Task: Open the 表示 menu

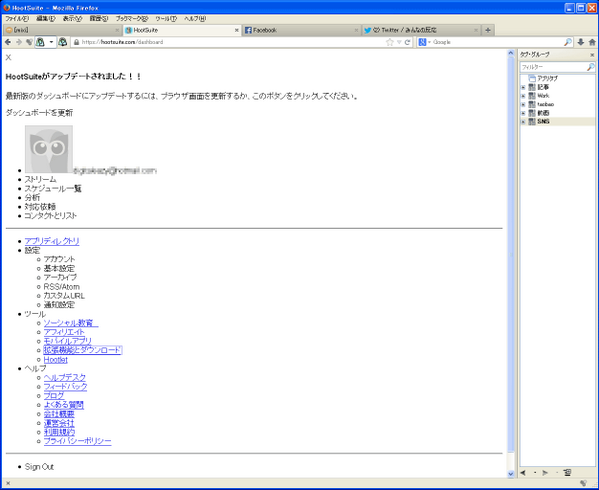Action: (x=72, y=18)
